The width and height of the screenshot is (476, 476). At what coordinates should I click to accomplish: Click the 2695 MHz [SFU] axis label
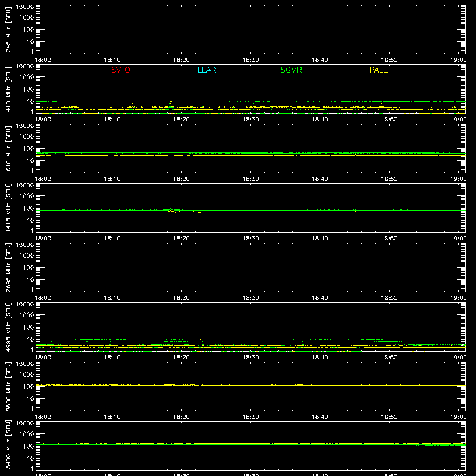(x=8, y=267)
